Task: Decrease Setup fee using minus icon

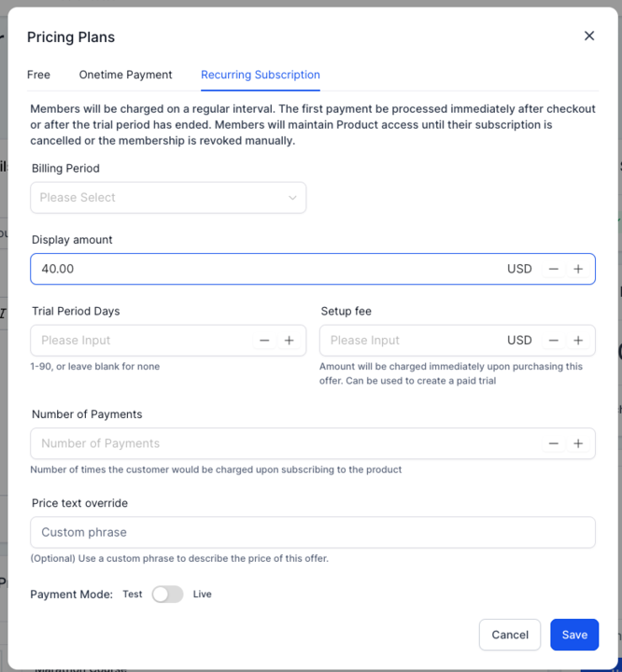Action: (x=554, y=341)
